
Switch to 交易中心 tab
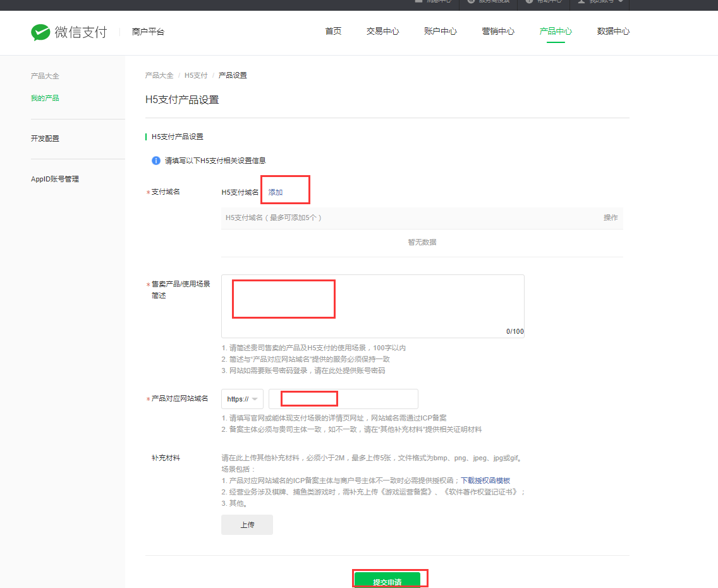point(382,31)
